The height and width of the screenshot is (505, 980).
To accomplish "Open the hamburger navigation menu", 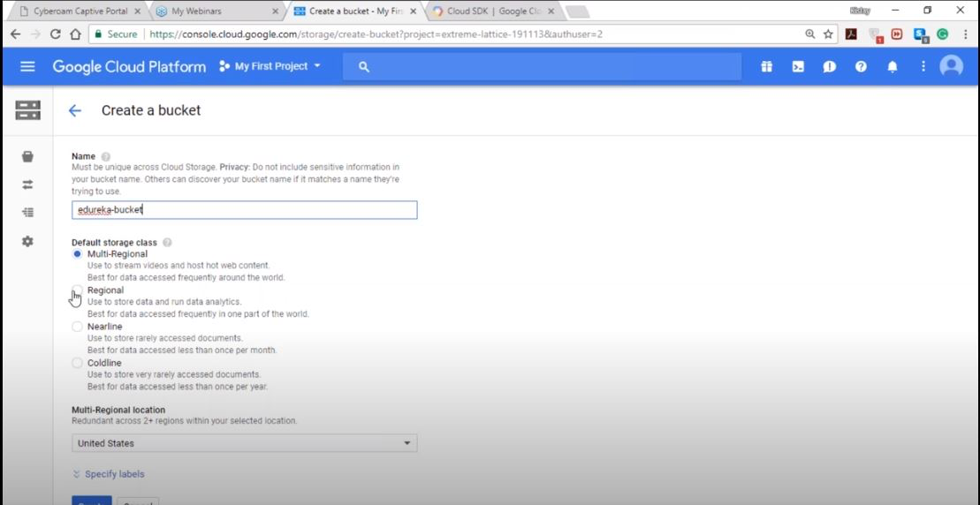I will click(x=27, y=66).
